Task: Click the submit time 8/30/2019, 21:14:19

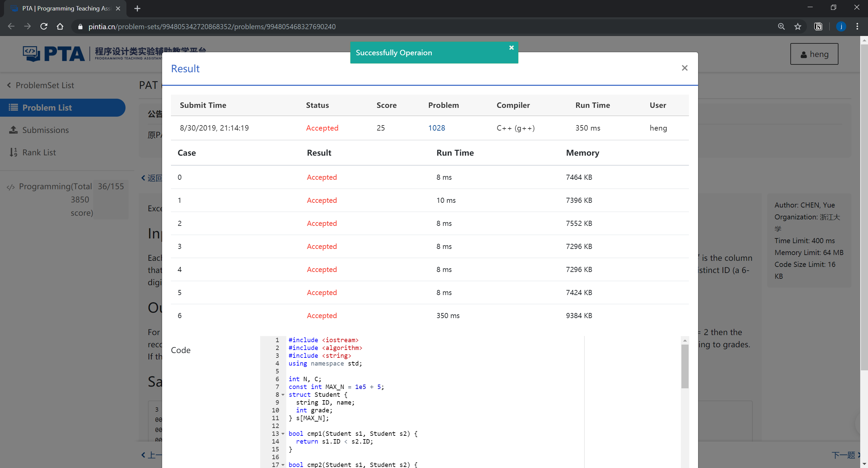Action: coord(214,128)
